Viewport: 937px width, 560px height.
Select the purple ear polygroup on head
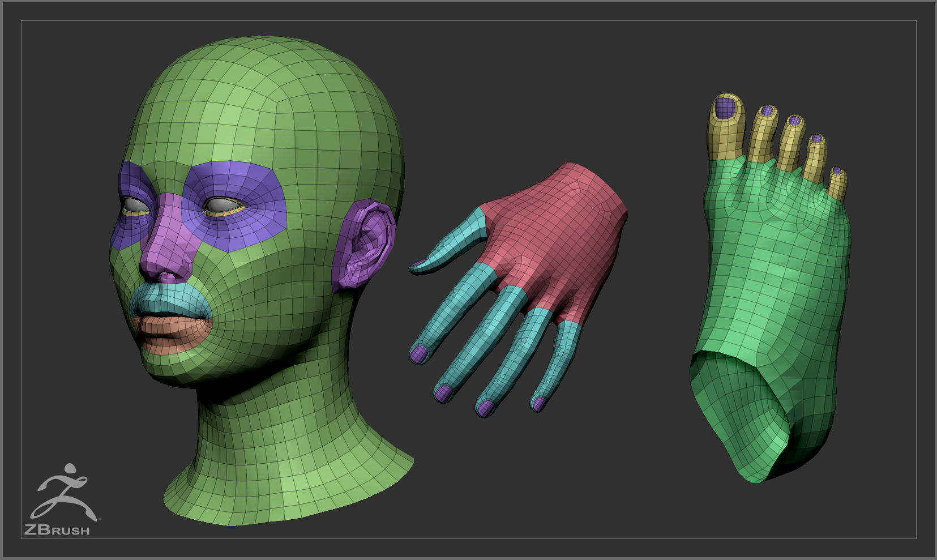[x=365, y=245]
